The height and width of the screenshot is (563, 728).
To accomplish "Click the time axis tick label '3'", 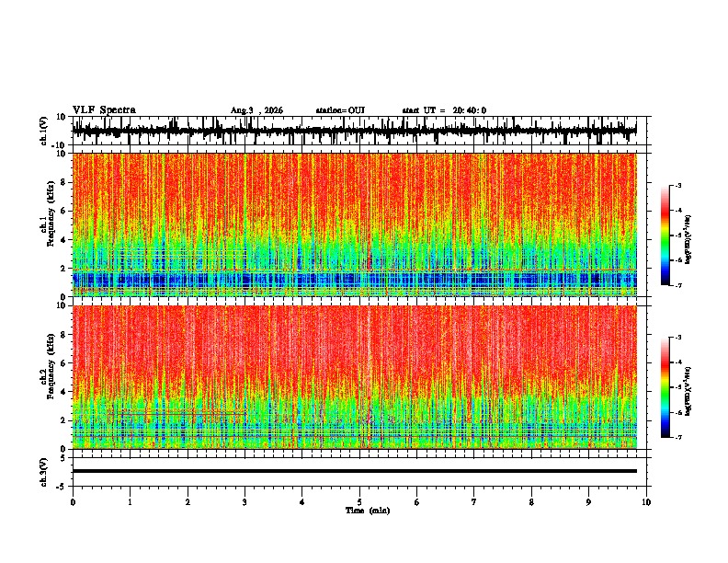I will click(245, 502).
